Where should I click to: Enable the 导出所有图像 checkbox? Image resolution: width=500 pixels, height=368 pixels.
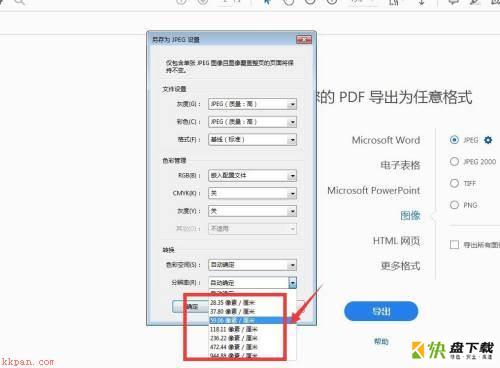[454, 245]
